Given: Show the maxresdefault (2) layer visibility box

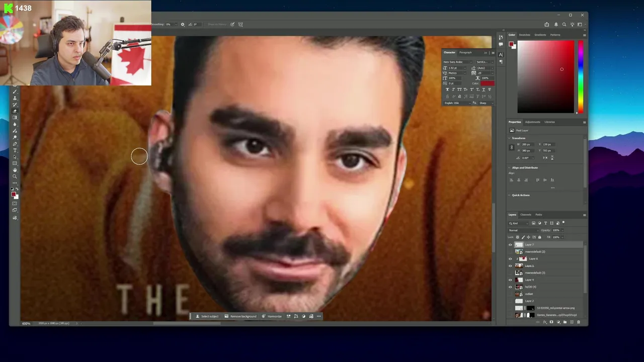Looking at the screenshot, I should [x=510, y=252].
